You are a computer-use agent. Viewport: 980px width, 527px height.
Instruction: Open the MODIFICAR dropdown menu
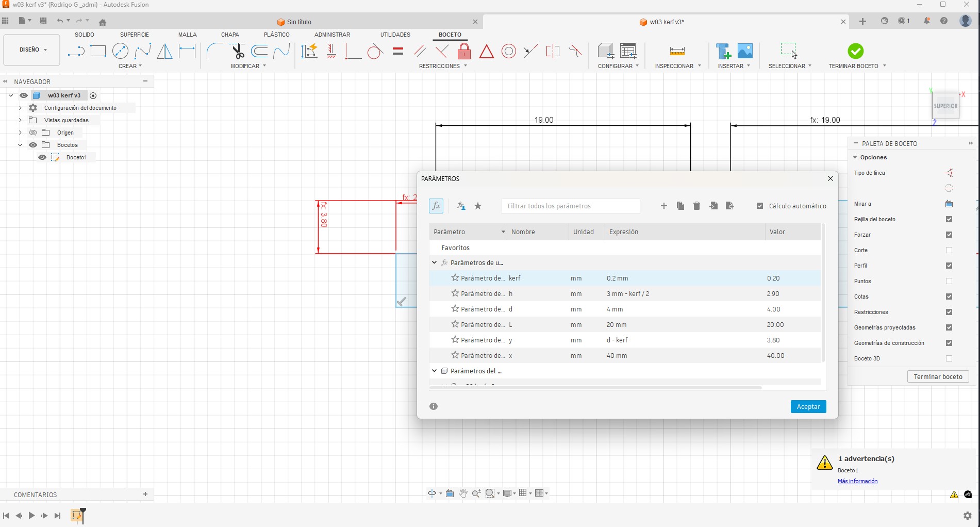coord(248,66)
